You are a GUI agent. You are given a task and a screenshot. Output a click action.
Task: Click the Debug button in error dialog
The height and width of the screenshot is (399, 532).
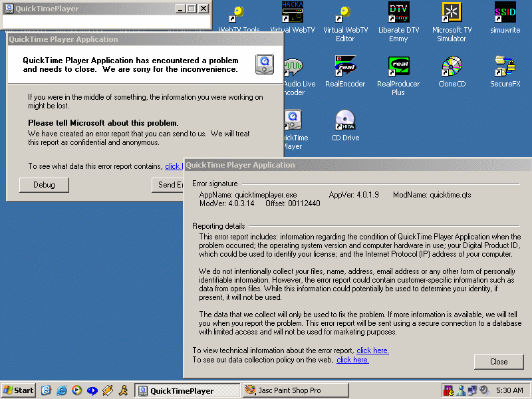point(44,185)
